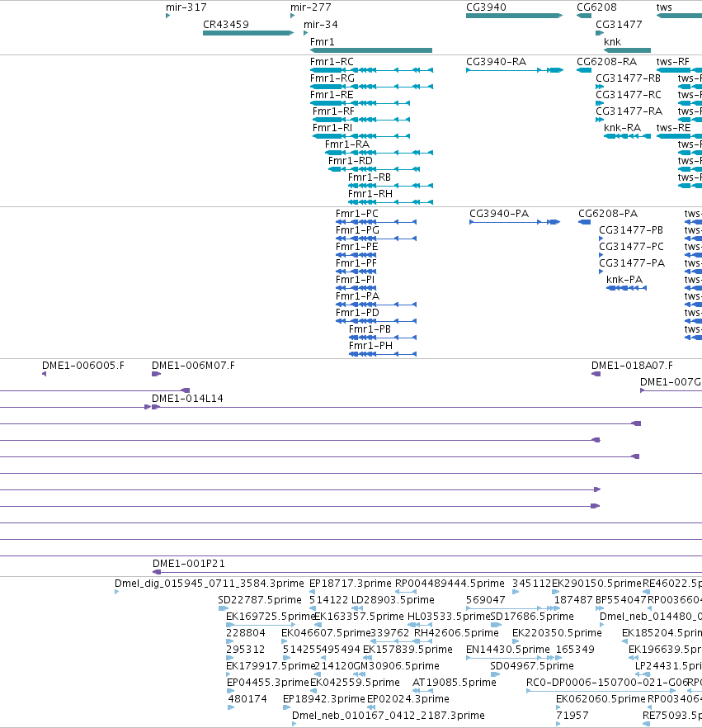Viewport: 702px width, 728px height.
Task: Select the tws gene label
Action: click(x=664, y=7)
